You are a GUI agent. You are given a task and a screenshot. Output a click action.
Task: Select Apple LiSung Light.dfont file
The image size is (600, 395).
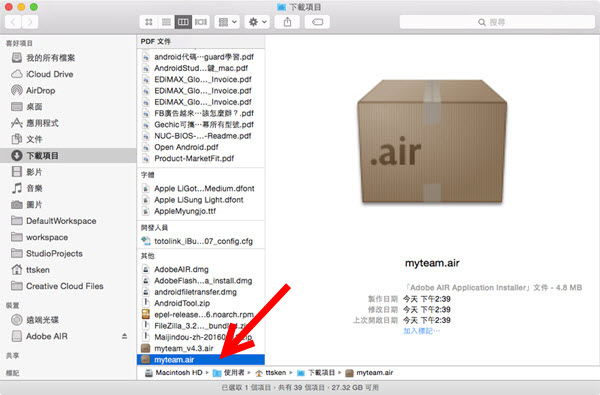tap(201, 200)
